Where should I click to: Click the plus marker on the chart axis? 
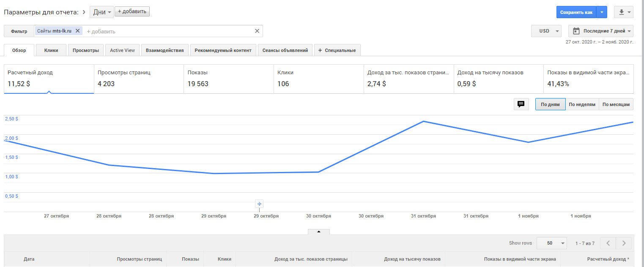coord(260,204)
